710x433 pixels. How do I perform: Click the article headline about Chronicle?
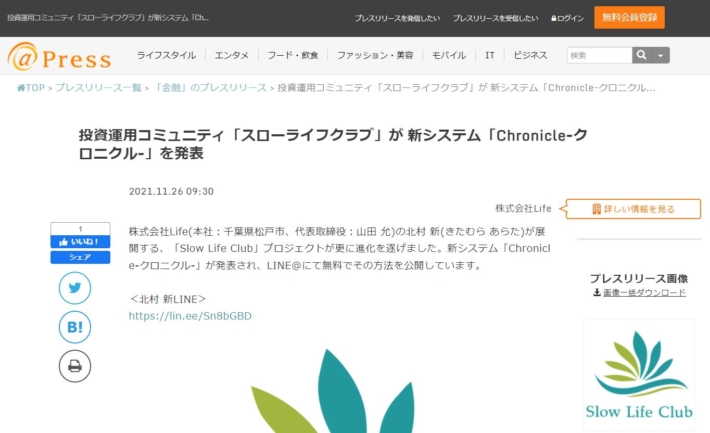pyautogui.click(x=333, y=144)
